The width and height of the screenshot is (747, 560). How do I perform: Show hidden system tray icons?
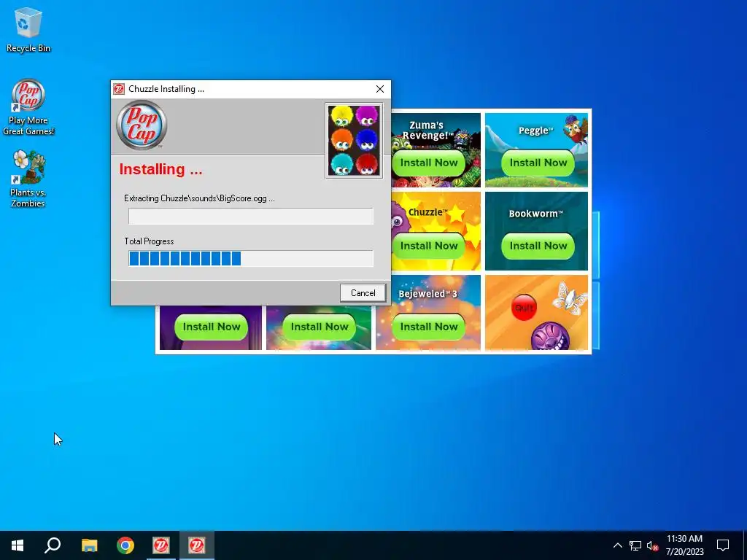point(617,545)
